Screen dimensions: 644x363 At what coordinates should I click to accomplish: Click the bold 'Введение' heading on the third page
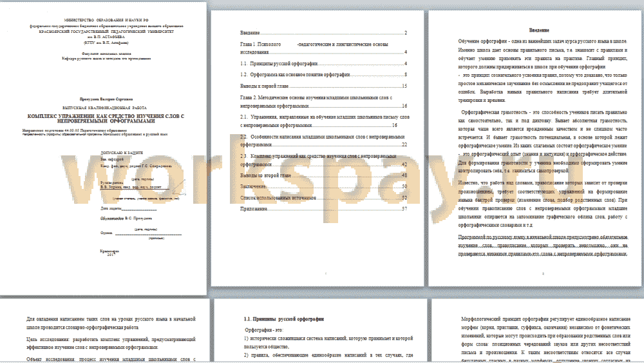coord(539,30)
